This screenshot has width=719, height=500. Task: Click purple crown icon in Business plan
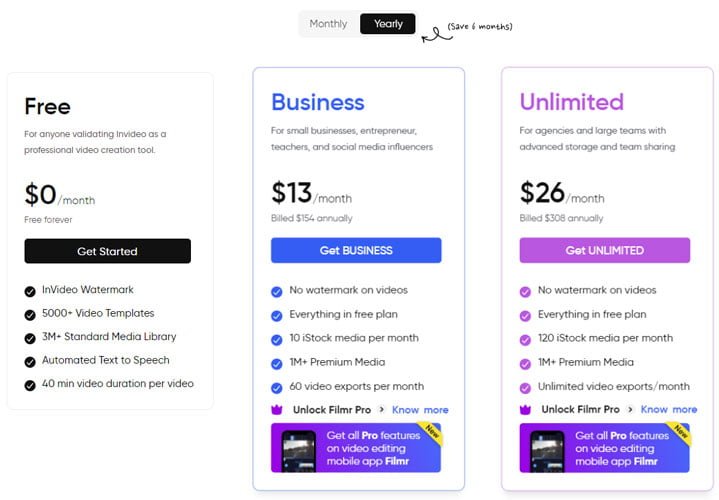tap(277, 410)
